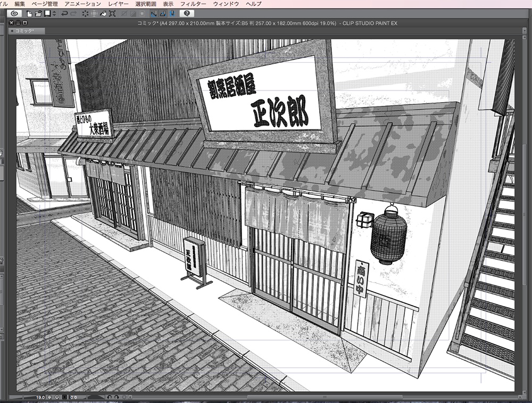Click horizontal scrollbar left arrow
This screenshot has width=532, height=403.
[131, 397]
